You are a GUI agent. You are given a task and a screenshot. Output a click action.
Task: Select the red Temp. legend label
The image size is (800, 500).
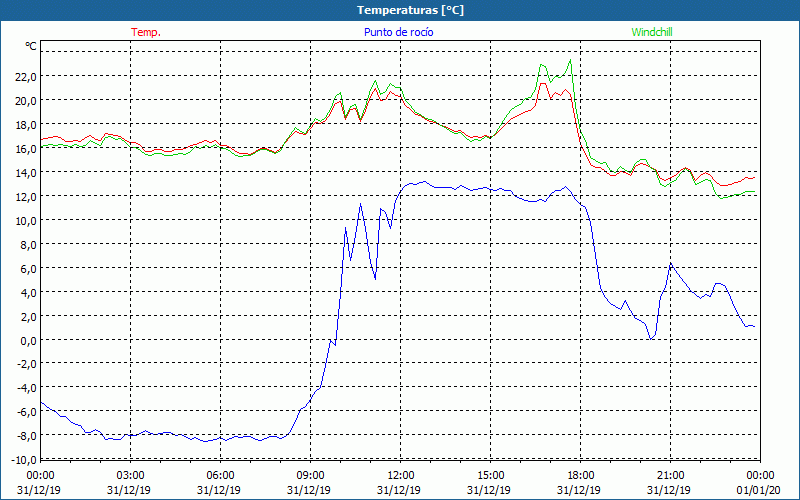tap(146, 32)
